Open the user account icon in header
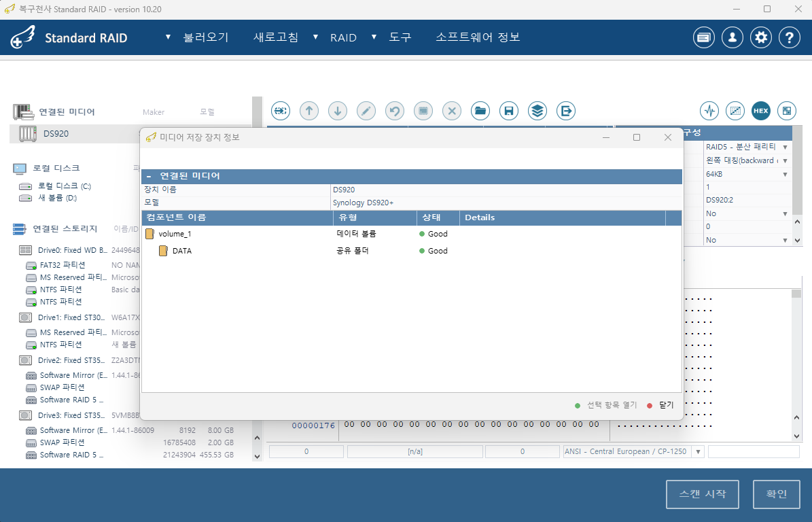The width and height of the screenshot is (812, 522). (x=732, y=37)
